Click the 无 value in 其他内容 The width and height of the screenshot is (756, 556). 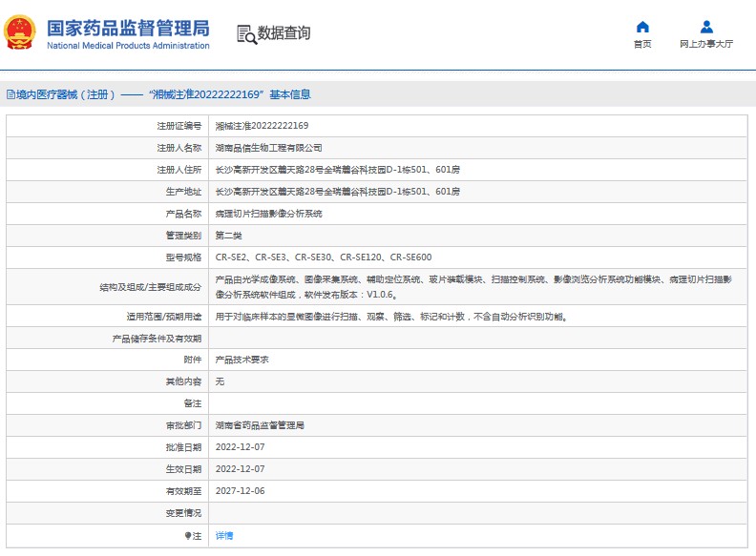coord(220,381)
